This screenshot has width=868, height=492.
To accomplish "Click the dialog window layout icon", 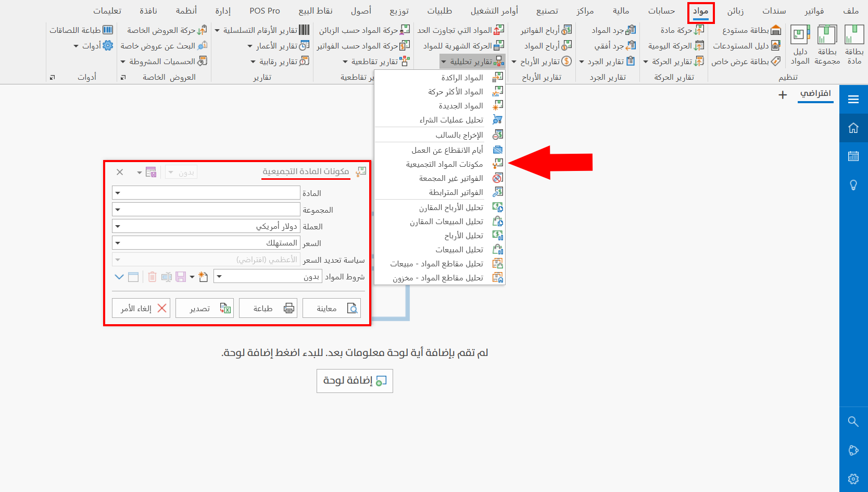I will 133,277.
